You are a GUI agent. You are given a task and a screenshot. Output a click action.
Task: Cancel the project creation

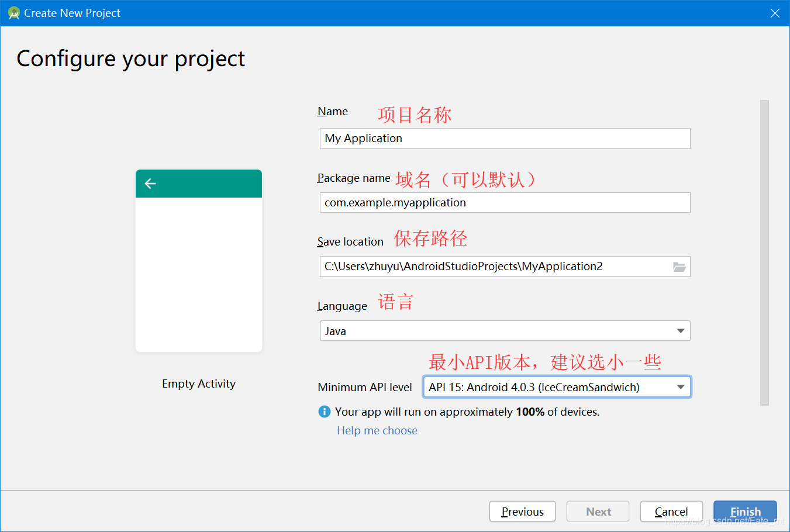pos(671,512)
